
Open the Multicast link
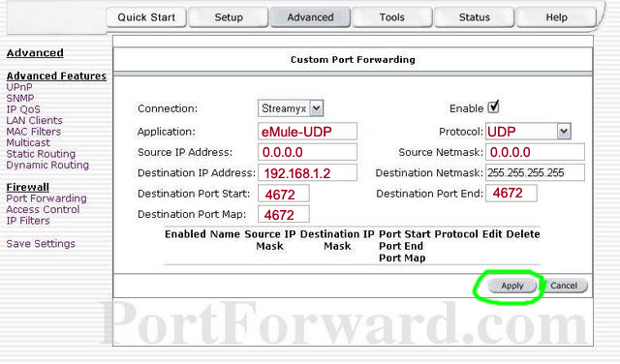(x=28, y=142)
